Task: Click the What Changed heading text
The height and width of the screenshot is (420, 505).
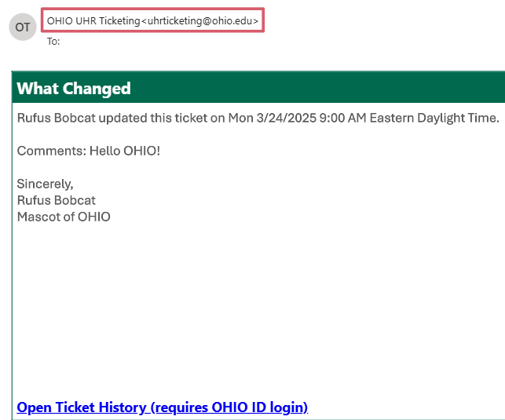Action: [x=74, y=89]
